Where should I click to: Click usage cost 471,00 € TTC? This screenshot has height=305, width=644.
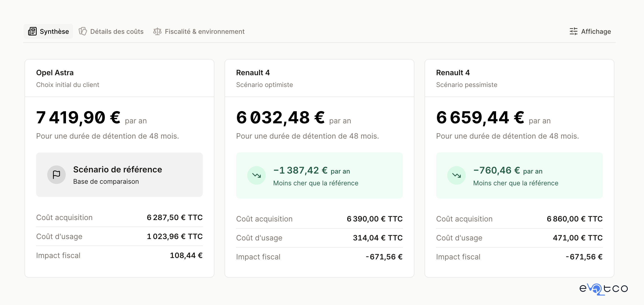tap(578, 238)
